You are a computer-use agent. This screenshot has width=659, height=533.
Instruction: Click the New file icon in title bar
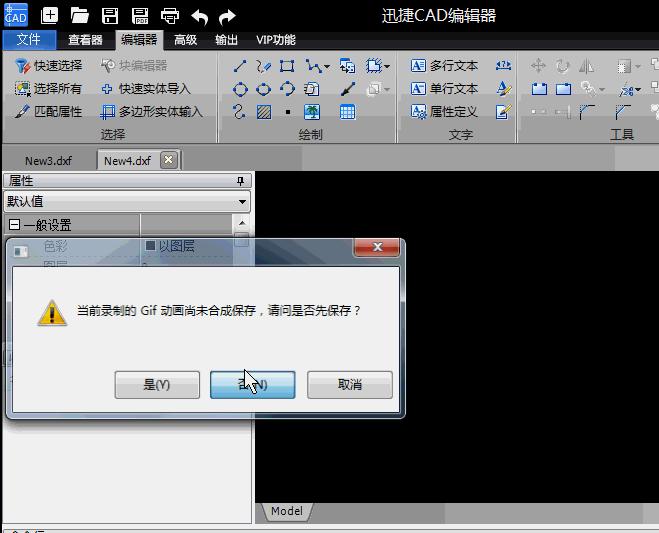click(x=49, y=16)
